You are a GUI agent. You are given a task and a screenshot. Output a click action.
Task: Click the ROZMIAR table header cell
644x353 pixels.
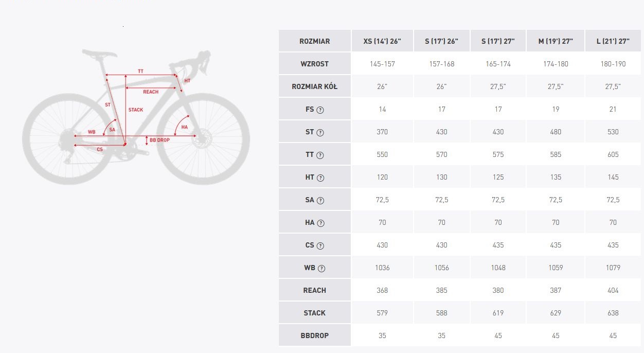pyautogui.click(x=315, y=41)
